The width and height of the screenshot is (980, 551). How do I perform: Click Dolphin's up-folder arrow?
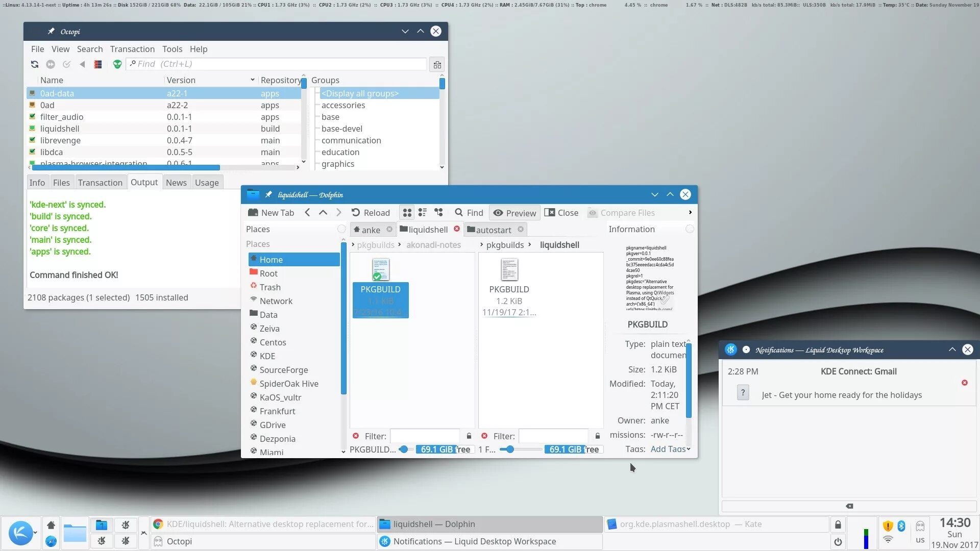pyautogui.click(x=323, y=213)
